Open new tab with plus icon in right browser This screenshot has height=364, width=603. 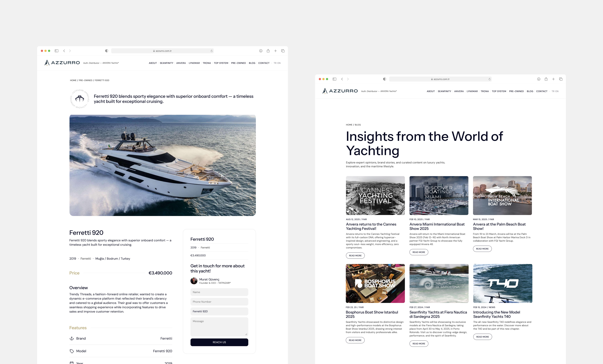(553, 79)
